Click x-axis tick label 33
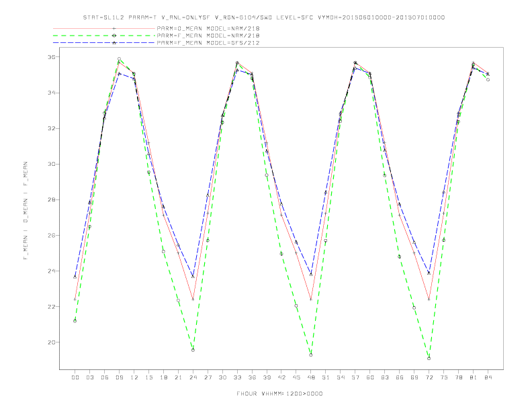This screenshot has height=411, width=532. pyautogui.click(x=237, y=377)
